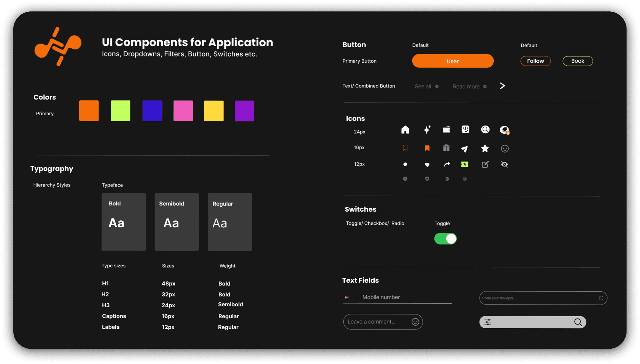Image resolution: width=640 pixels, height=364 pixels.
Task: Select the sparkle stars icon
Action: [x=427, y=130]
